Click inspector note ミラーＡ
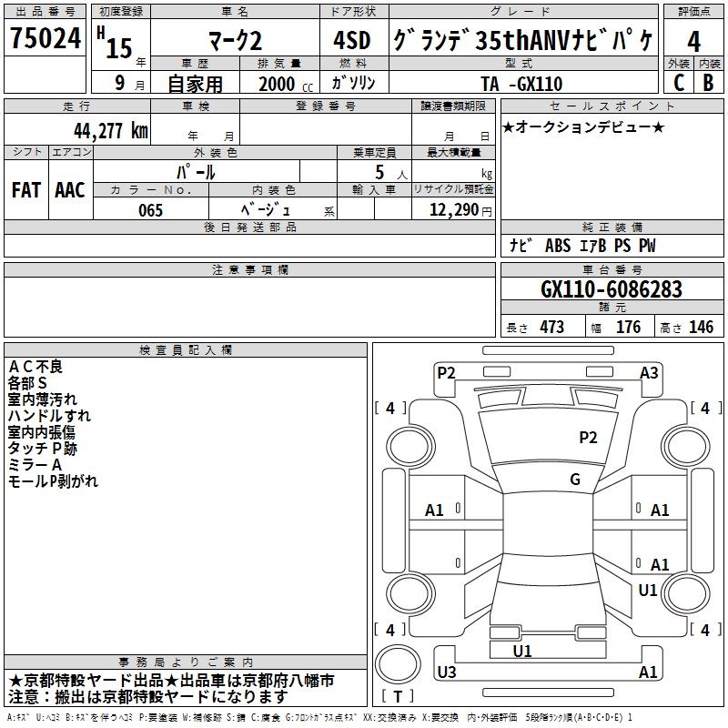Screen dimensions: 728x728 point(35,465)
